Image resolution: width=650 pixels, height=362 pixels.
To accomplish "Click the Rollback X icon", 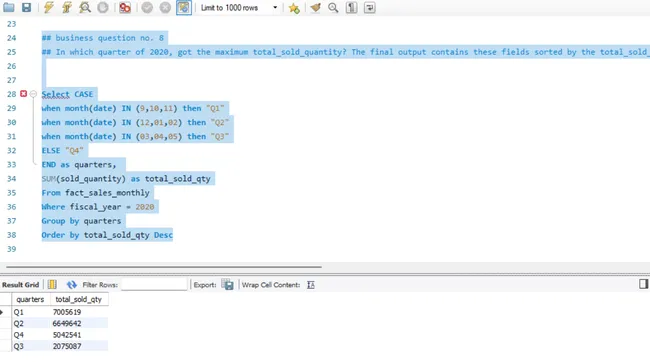I will 165,7.
